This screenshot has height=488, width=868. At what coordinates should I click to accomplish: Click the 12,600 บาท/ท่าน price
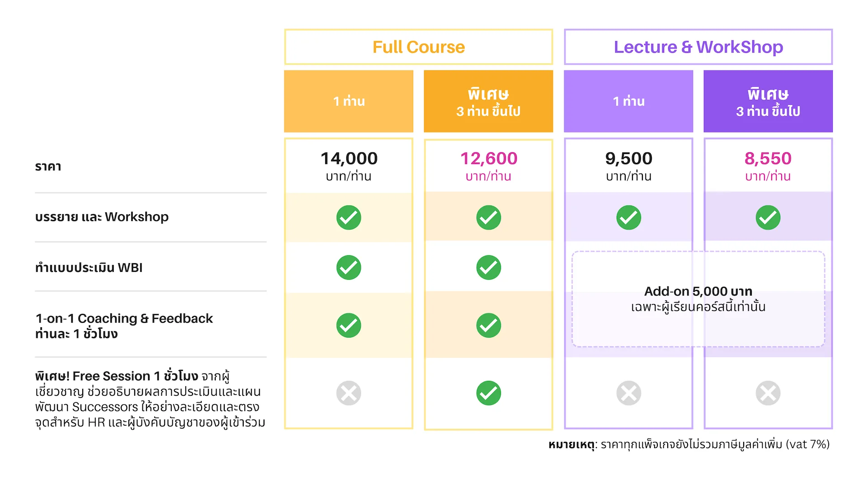(489, 166)
